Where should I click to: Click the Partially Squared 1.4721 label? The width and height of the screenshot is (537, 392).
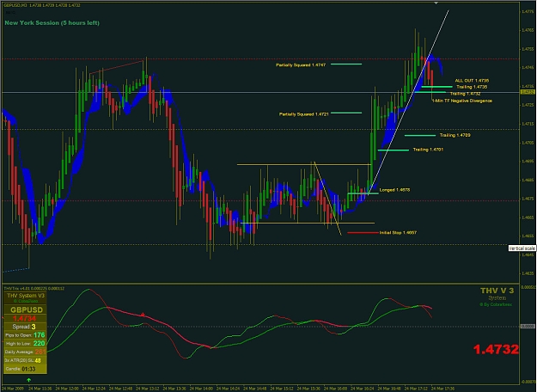pos(304,114)
